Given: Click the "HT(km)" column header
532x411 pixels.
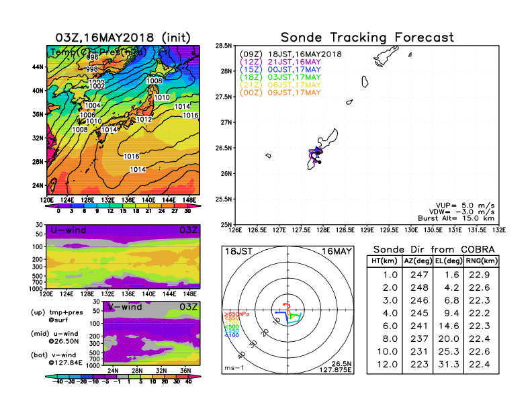Looking at the screenshot, I should tap(384, 261).
